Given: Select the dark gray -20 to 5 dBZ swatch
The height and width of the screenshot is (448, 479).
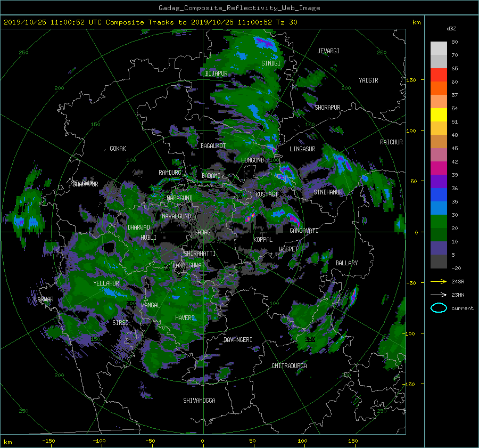Looking at the screenshot, I should point(439,262).
